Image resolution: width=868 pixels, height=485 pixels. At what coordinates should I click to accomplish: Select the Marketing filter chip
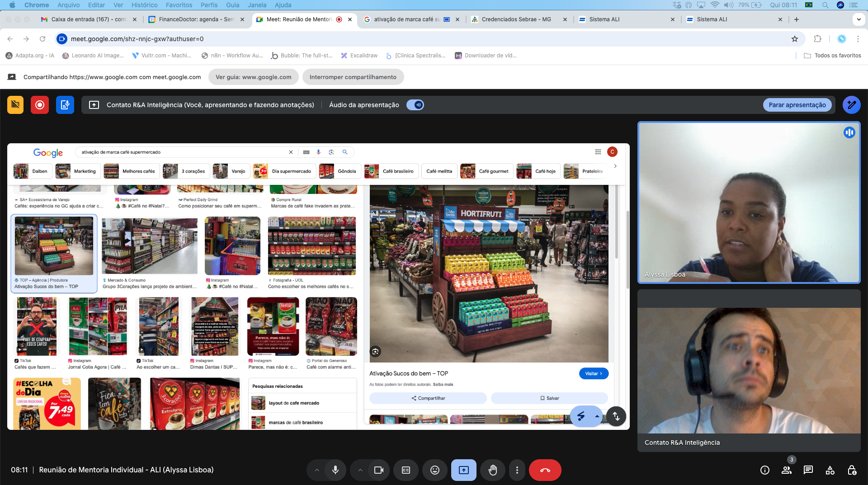click(x=78, y=171)
